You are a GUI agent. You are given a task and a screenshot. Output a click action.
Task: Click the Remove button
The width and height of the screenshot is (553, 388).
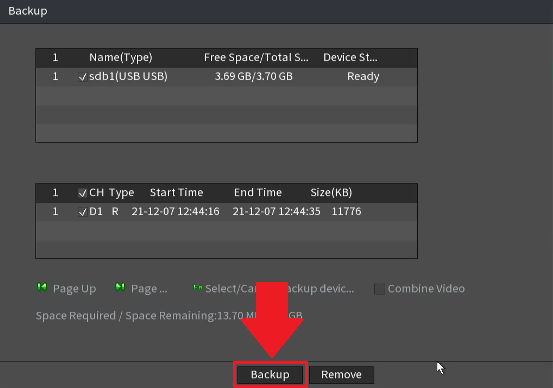tap(341, 374)
